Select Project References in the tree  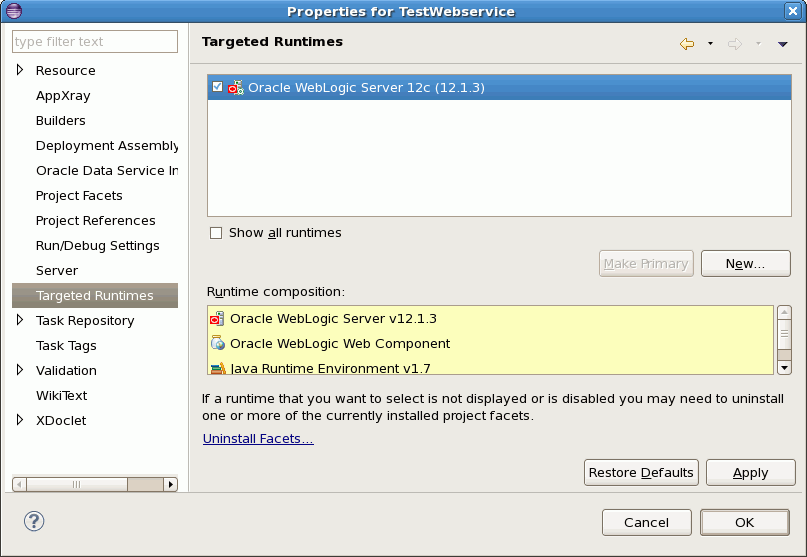(x=96, y=220)
